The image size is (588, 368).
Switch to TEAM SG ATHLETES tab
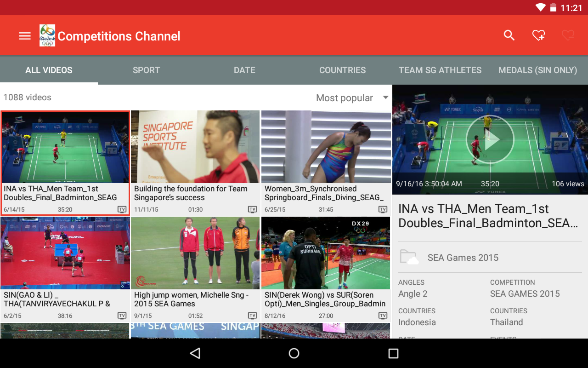point(440,70)
